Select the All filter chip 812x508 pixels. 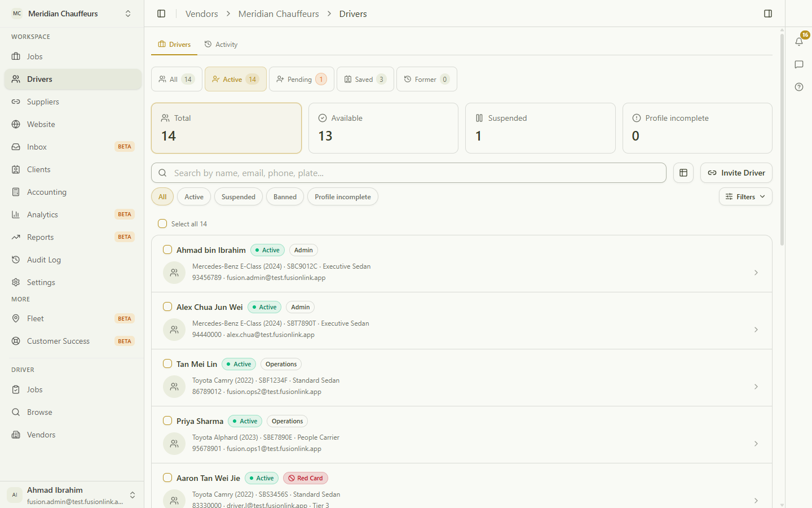162,196
